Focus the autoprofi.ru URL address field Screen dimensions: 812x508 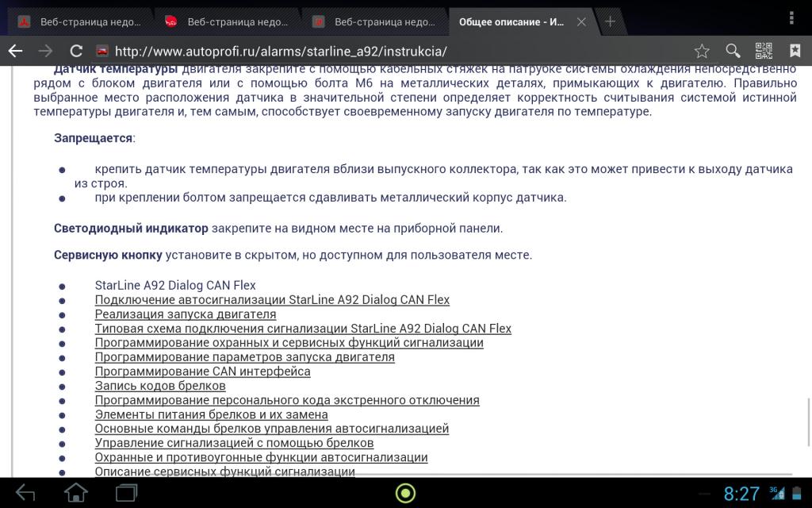(396, 51)
